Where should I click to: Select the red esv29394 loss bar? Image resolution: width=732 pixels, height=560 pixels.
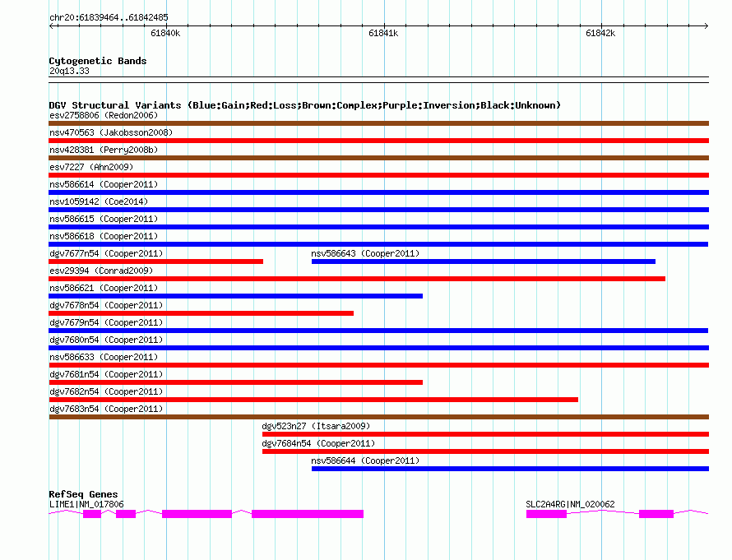tap(357, 279)
